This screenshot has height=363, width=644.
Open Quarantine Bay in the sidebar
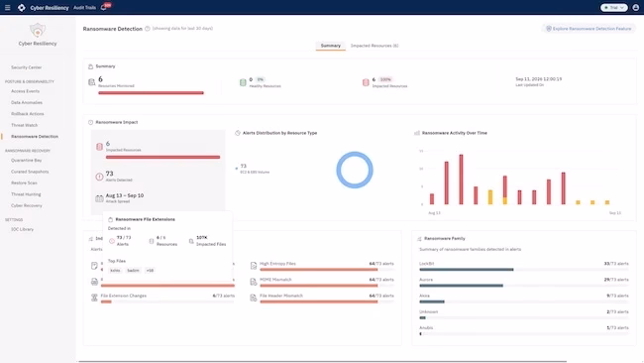click(27, 161)
